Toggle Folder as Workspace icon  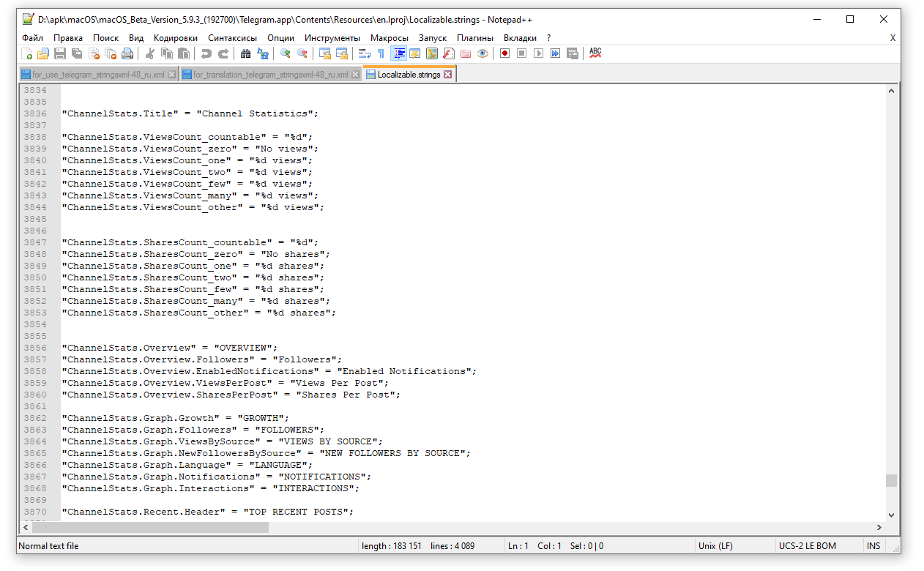tap(466, 53)
